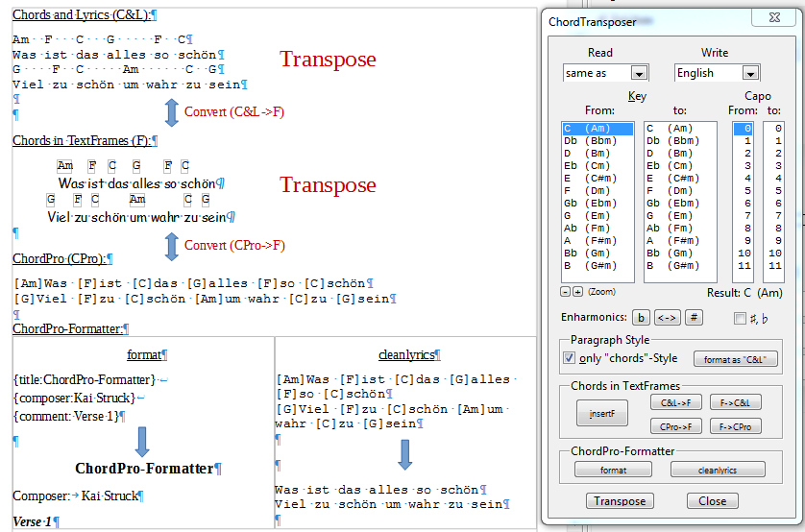The height and width of the screenshot is (532, 805).
Task: Click '{composer:Kai Struck}' line in document
Action: coord(74,399)
